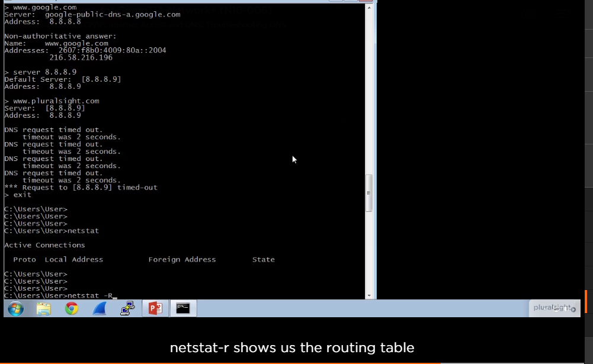Click the "Default Server: [8.8.8.9]" line
Screen dimensions: 593x364
click(x=62, y=79)
